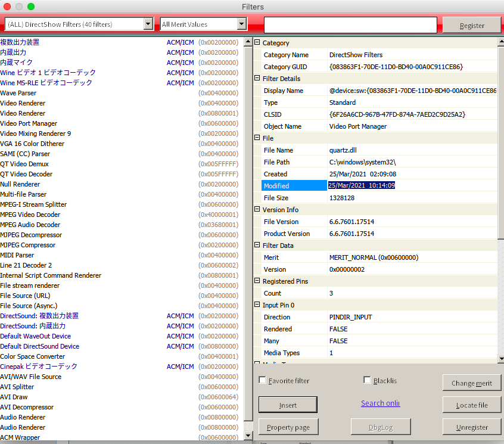
Task: Select Video Mixing Renderer 9 in list
Action: coord(36,133)
